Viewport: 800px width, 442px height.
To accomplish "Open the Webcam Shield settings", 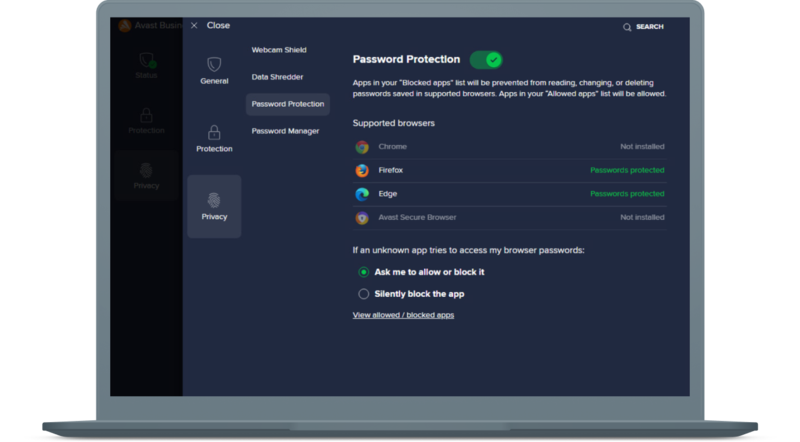I will tap(279, 50).
